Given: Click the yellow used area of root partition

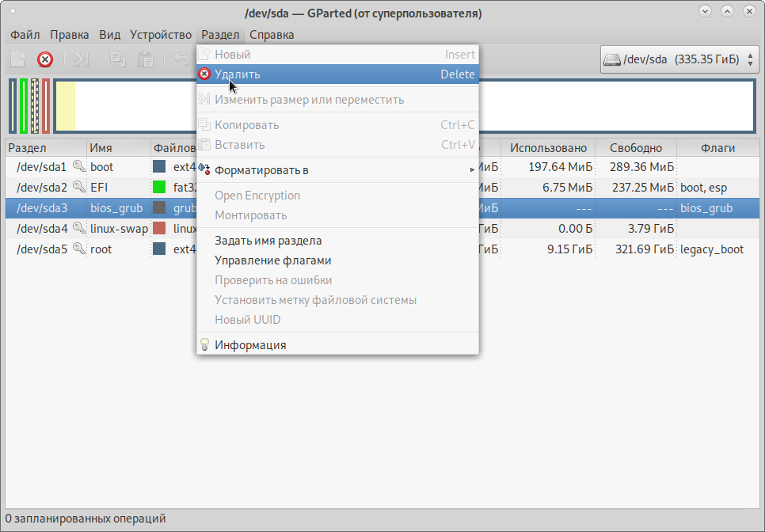Looking at the screenshot, I should [66, 106].
